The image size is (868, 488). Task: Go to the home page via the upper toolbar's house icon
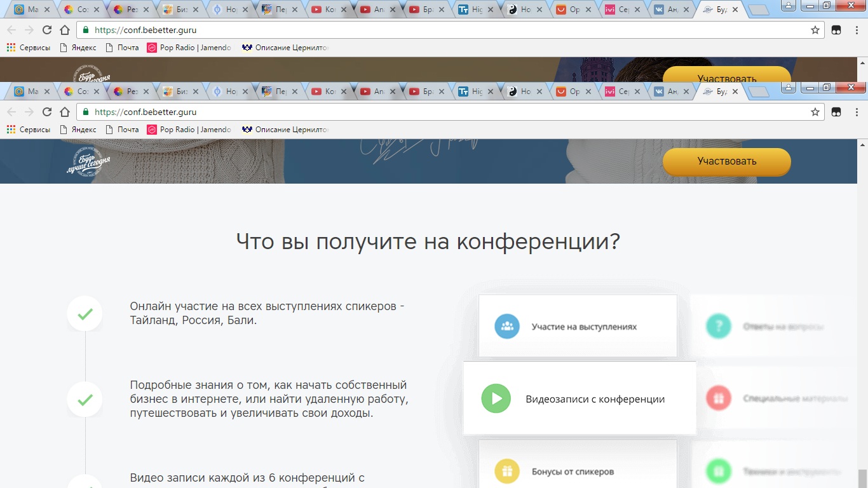[x=65, y=30]
